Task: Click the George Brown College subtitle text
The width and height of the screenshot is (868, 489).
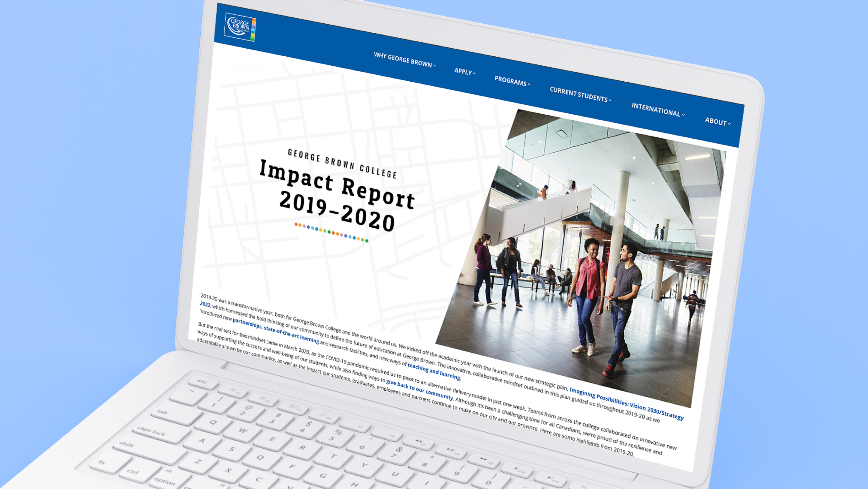Action: pyautogui.click(x=342, y=164)
